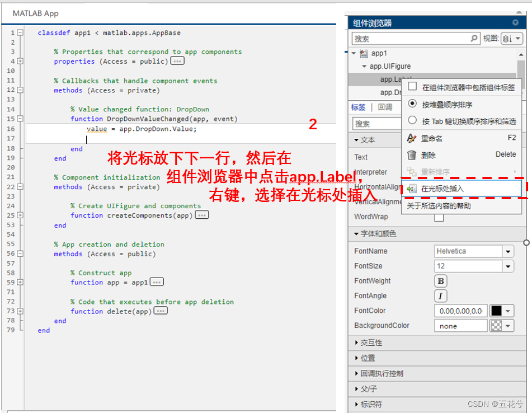Image resolution: width=532 pixels, height=413 pixels.
Task: Toggle the WordWrap checkbox
Action: 438,217
